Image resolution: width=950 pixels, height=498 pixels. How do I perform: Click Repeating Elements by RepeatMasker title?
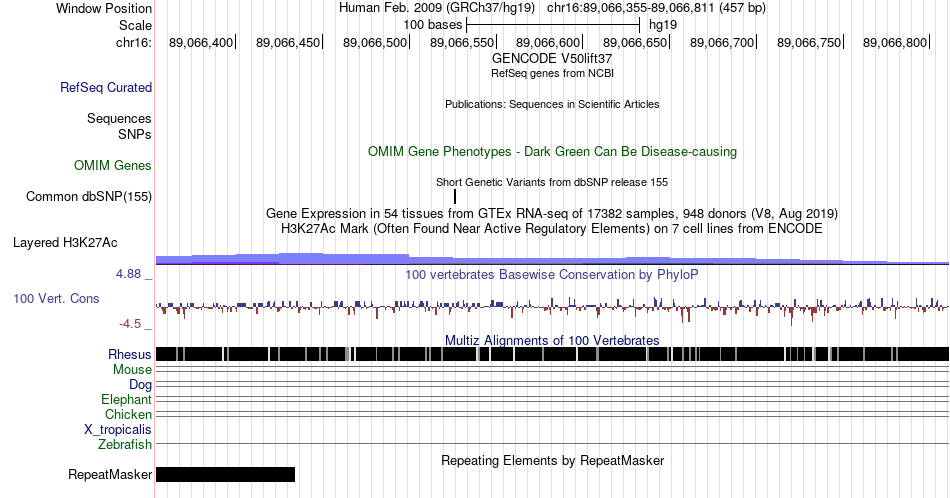552,460
